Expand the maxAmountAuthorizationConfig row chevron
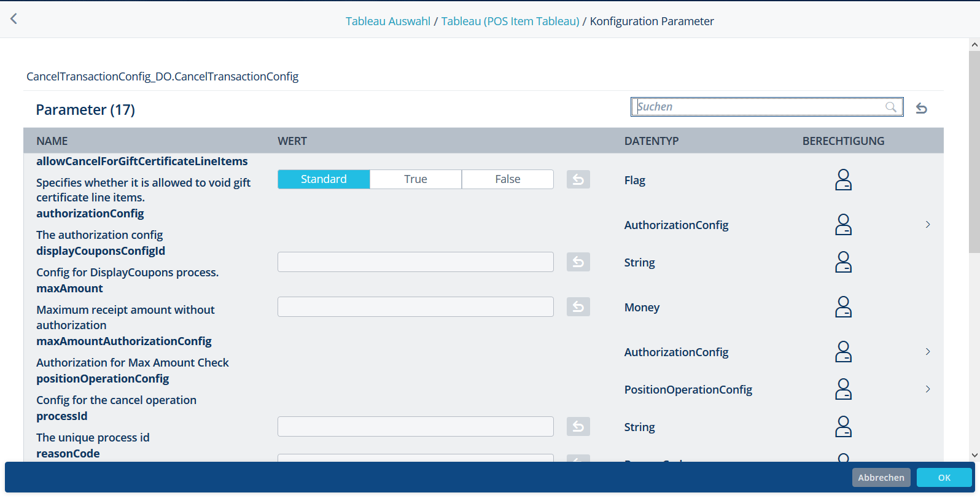980x498 pixels. point(928,352)
